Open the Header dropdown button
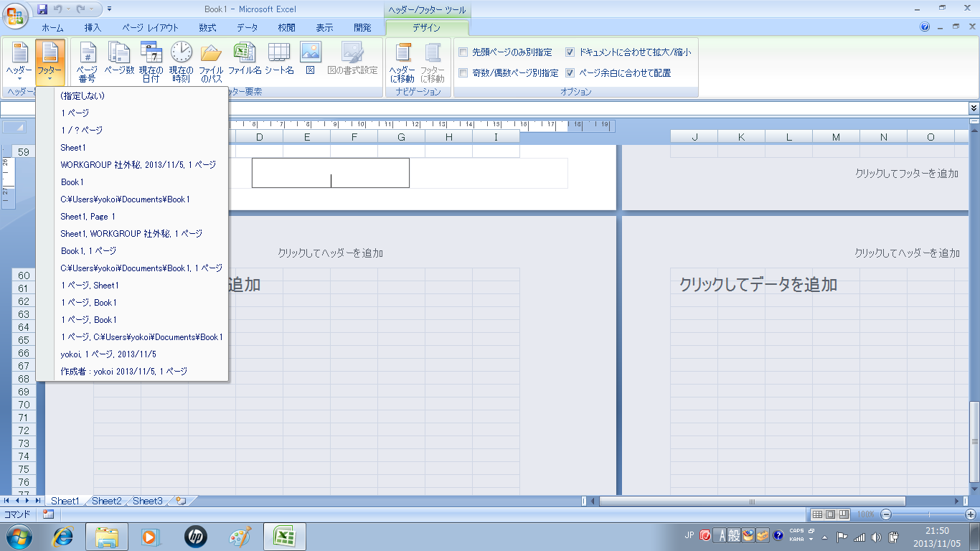The image size is (980, 551). 19,61
